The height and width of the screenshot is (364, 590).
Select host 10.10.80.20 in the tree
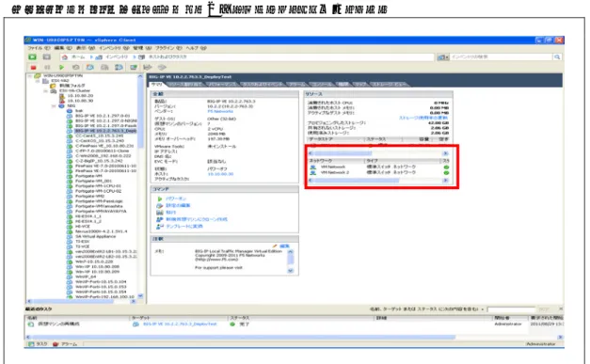[80, 96]
